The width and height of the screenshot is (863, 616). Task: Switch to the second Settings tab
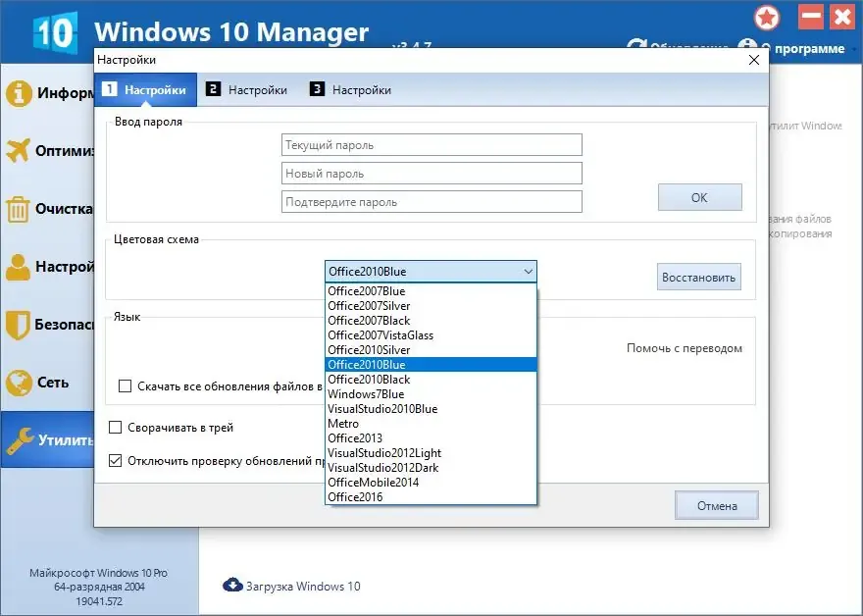246,89
